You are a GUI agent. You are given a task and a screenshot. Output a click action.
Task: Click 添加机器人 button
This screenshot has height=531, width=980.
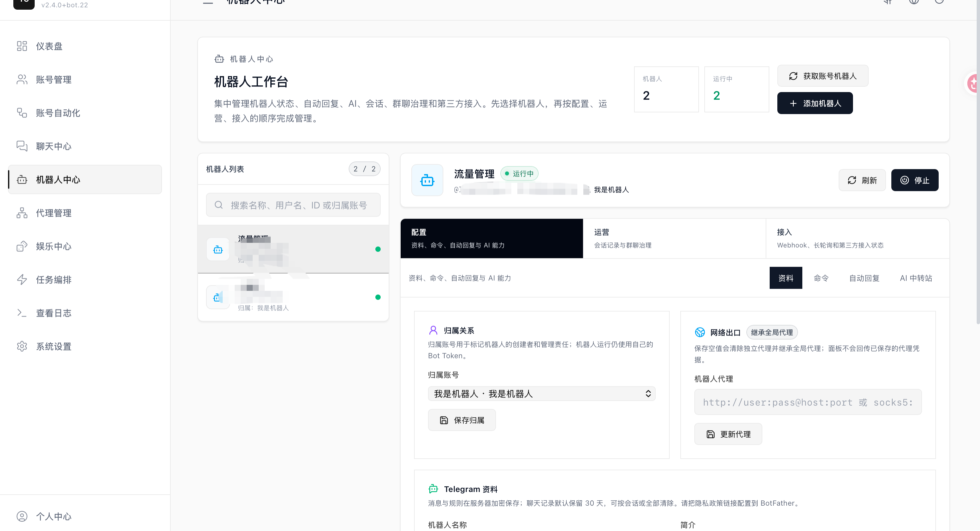tap(815, 103)
